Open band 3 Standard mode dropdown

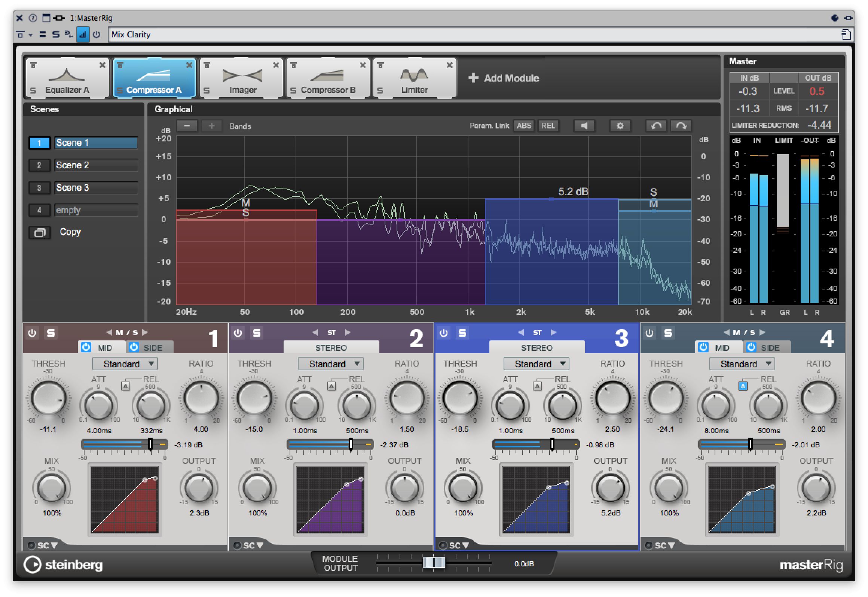[x=537, y=364]
